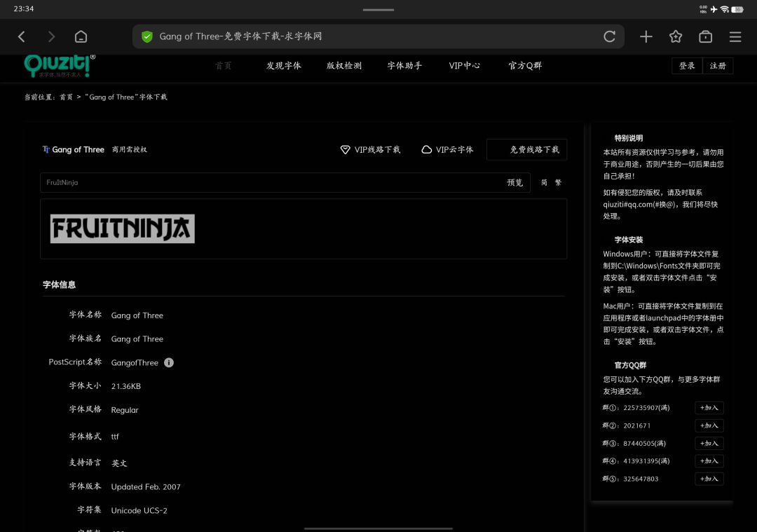The image size is (757, 532).
Task: Open the browser home page
Action: [x=81, y=36]
